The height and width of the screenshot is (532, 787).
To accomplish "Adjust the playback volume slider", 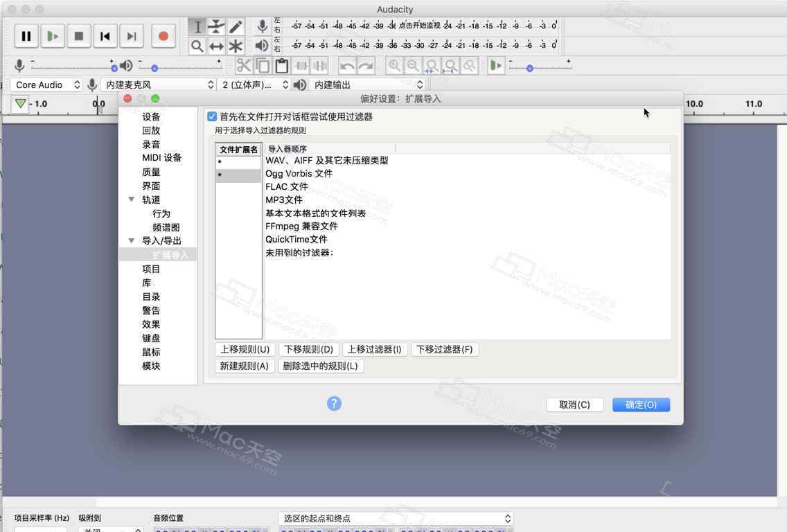I will [x=154, y=68].
